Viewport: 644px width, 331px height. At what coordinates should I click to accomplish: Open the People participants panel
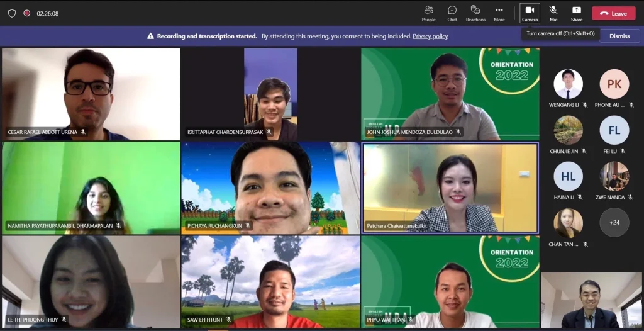pos(428,13)
